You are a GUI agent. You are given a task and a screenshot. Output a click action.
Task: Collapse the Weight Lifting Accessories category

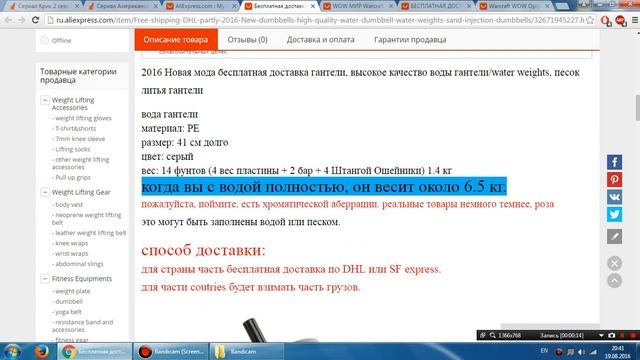(45, 100)
